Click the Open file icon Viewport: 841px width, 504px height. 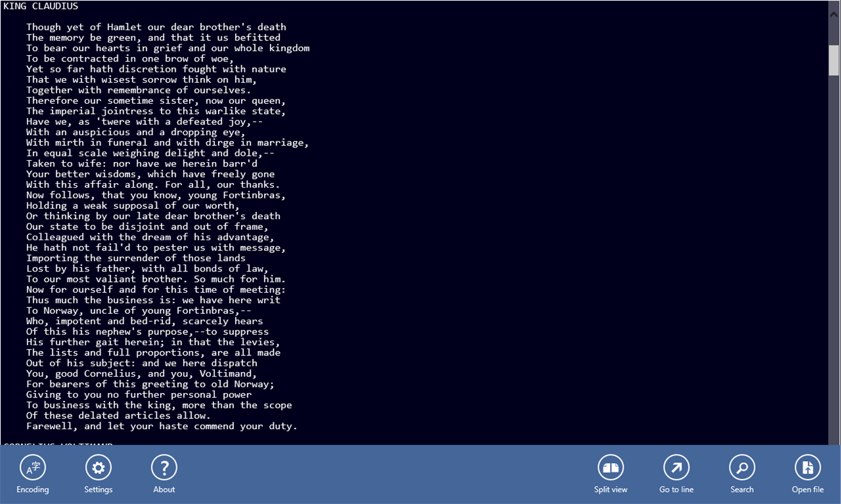(808, 468)
